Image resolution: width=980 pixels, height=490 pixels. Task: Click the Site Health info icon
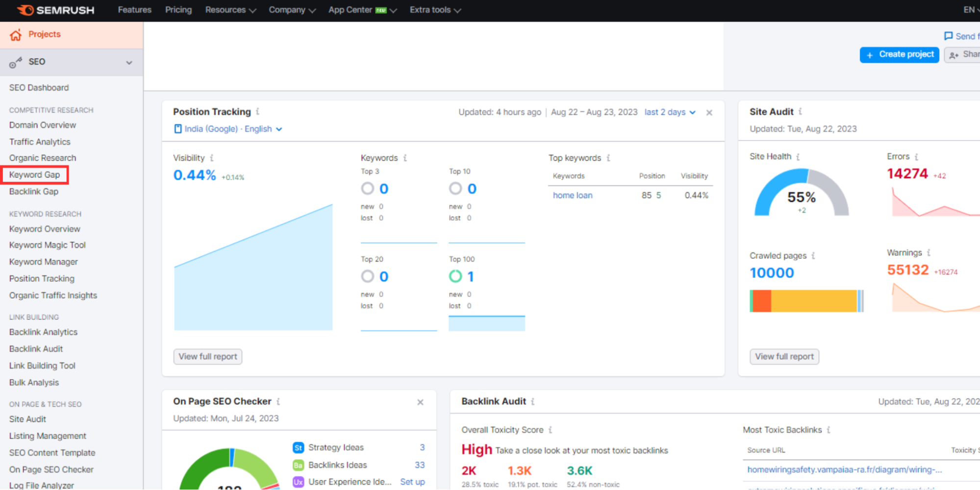(798, 156)
